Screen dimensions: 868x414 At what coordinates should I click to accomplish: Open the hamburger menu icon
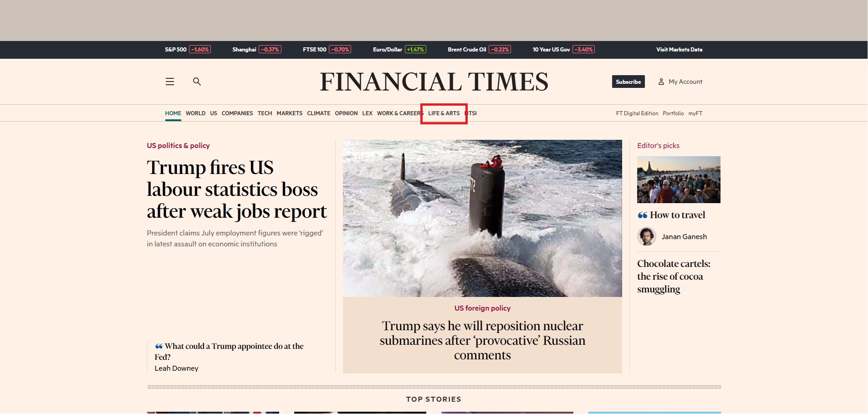170,82
